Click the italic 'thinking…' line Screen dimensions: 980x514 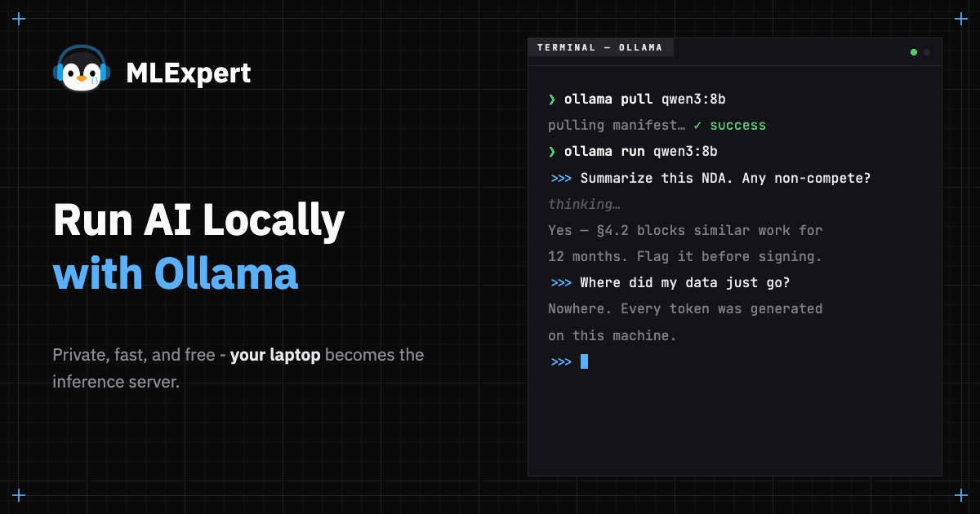584,204
